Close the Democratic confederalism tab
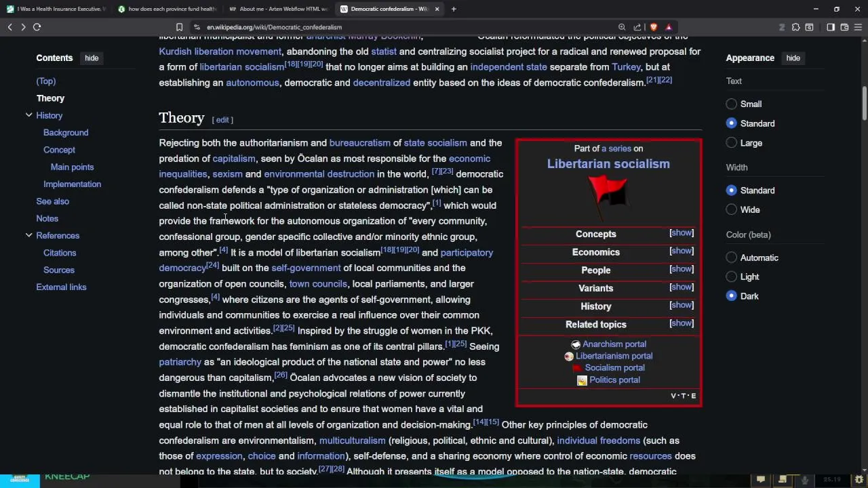 click(x=437, y=9)
